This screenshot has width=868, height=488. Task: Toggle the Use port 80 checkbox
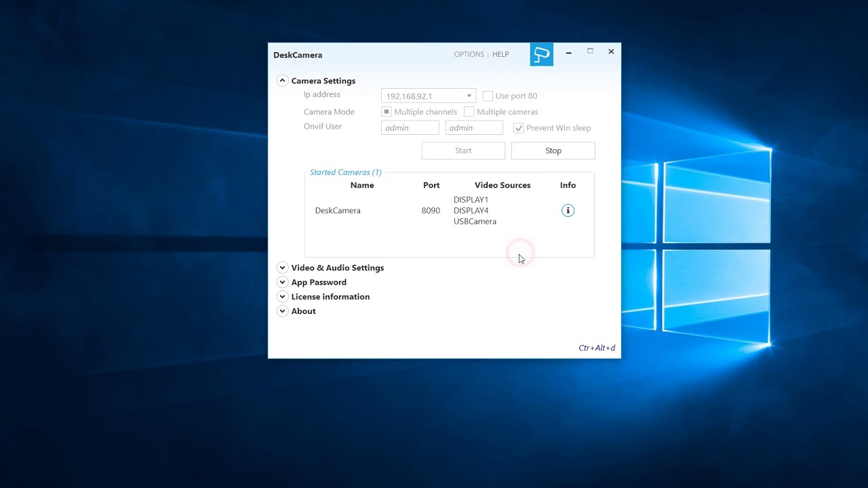[488, 96]
